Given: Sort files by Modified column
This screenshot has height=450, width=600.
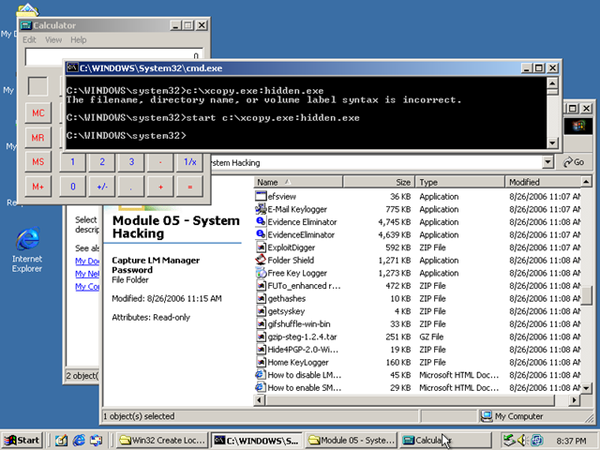Looking at the screenshot, I should click(543, 182).
